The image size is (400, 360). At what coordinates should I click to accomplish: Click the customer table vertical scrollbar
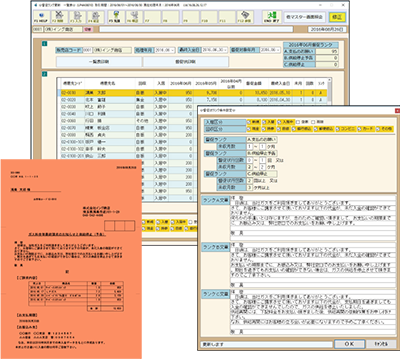[x=329, y=92]
